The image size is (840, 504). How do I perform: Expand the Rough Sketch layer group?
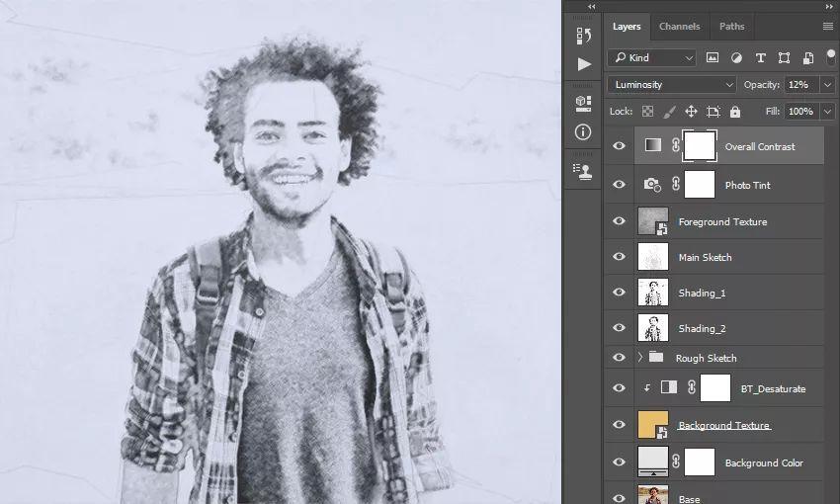(x=639, y=357)
